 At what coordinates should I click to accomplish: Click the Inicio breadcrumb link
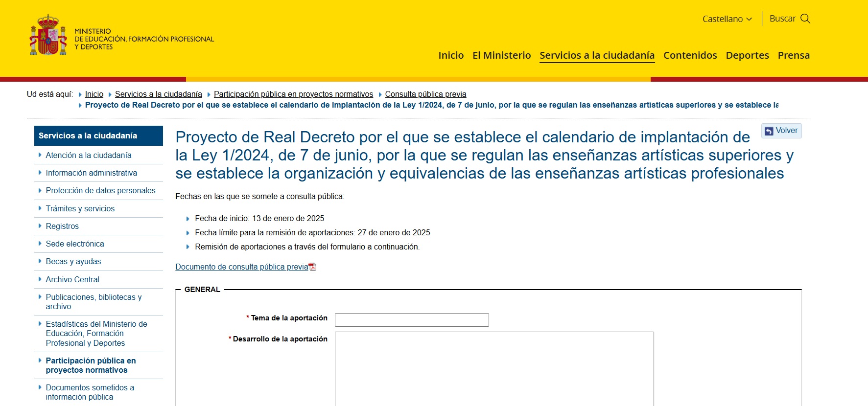[94, 94]
